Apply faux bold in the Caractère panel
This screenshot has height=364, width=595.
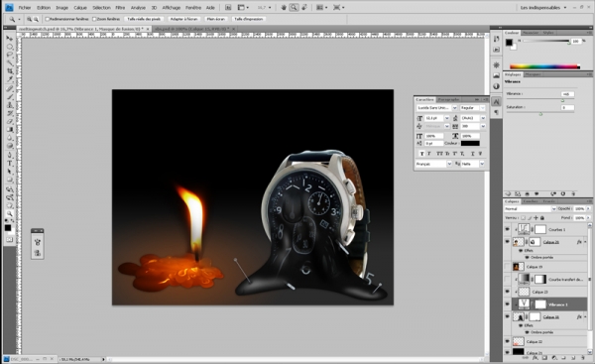click(x=422, y=154)
